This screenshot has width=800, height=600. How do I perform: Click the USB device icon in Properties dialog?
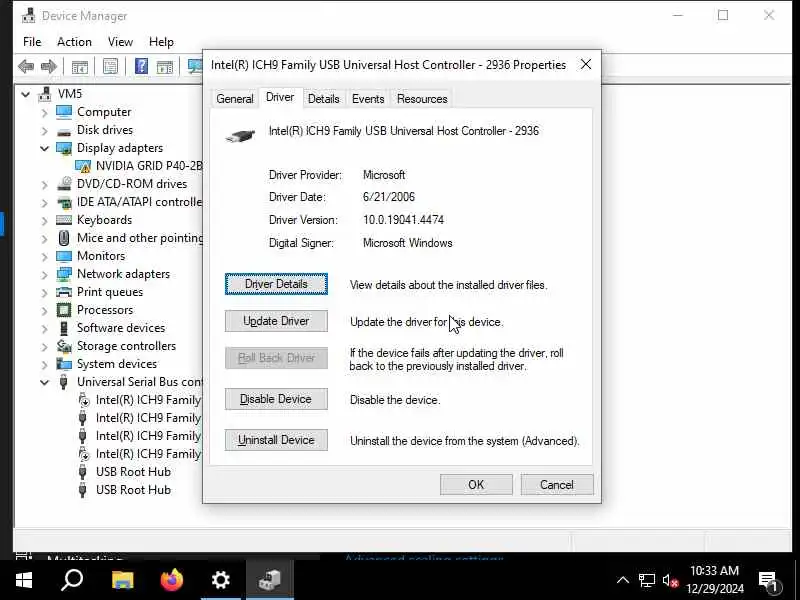click(x=240, y=136)
